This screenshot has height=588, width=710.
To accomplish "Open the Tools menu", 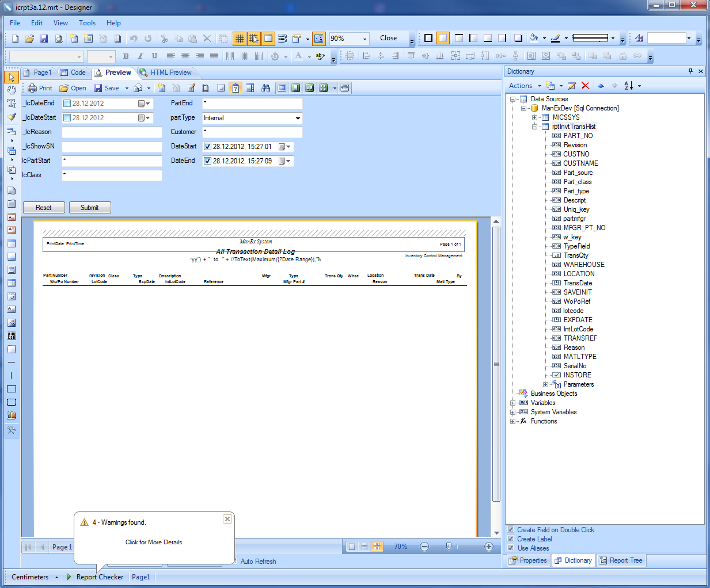I will tap(87, 23).
